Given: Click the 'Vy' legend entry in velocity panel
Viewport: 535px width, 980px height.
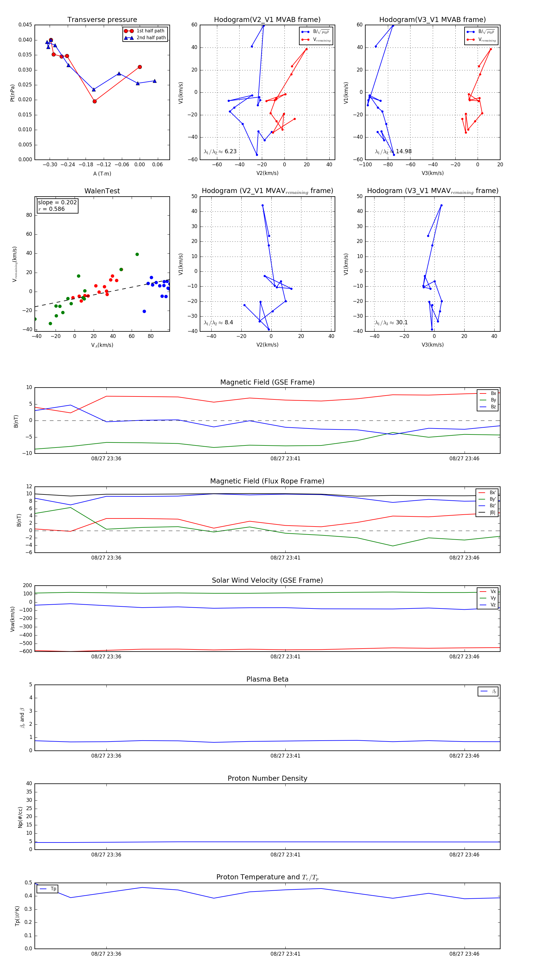Looking at the screenshot, I should 488,598.
